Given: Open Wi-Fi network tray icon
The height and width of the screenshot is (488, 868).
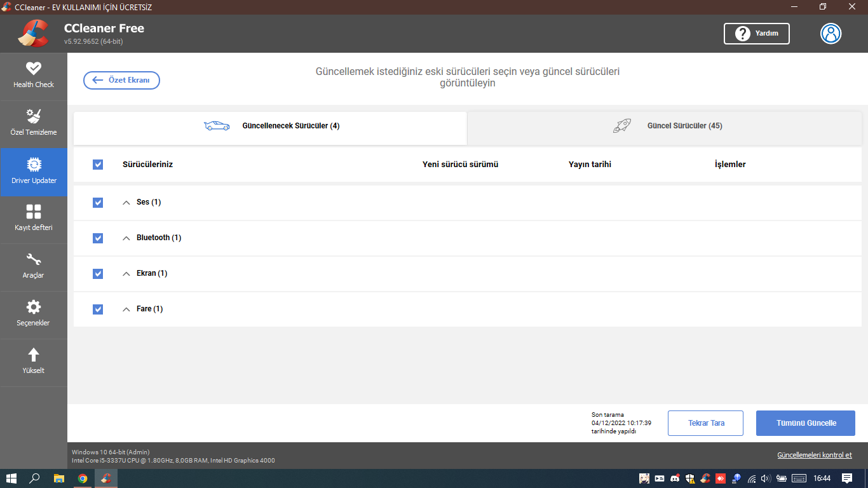Looking at the screenshot, I should click(752, 478).
